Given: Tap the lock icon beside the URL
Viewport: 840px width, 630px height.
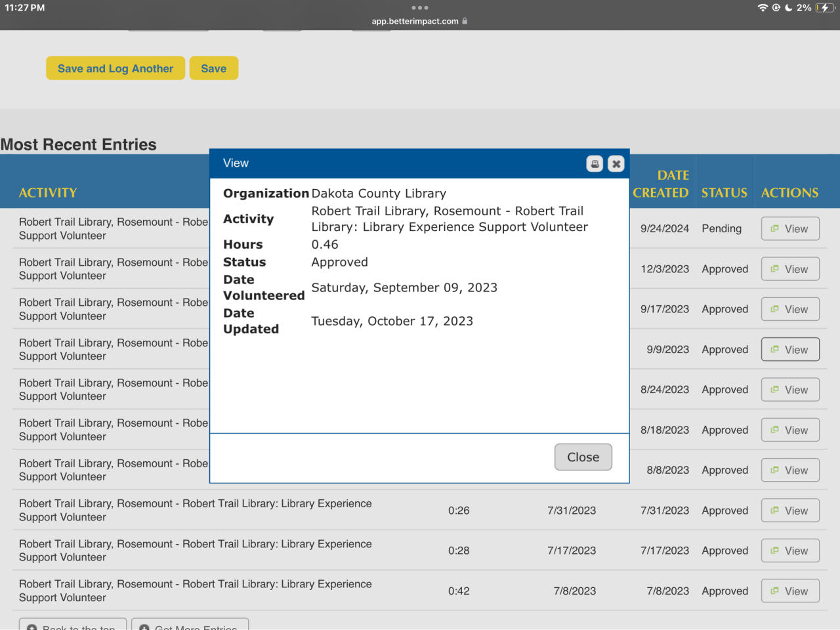Looking at the screenshot, I should [x=465, y=21].
